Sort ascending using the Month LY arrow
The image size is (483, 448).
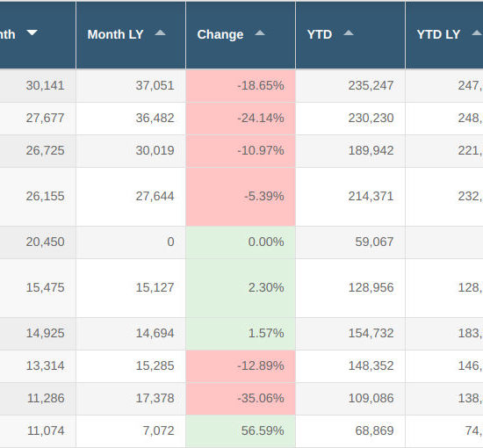coord(160,33)
